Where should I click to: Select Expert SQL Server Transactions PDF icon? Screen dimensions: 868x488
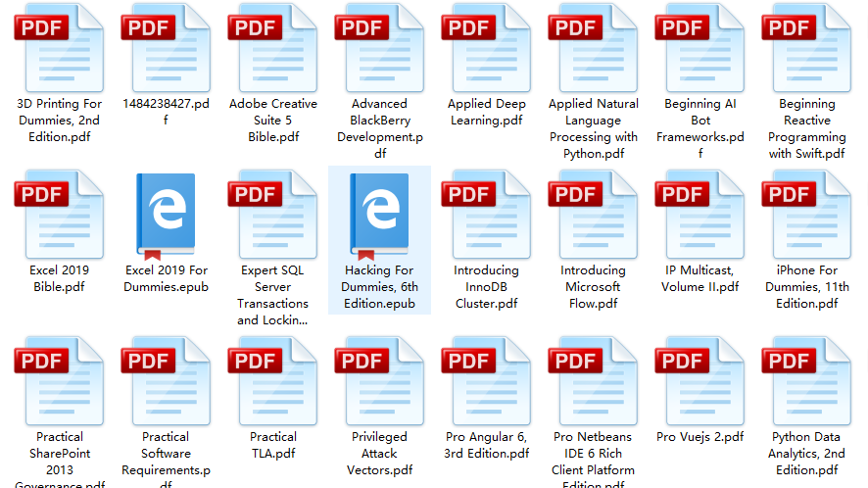point(273,215)
